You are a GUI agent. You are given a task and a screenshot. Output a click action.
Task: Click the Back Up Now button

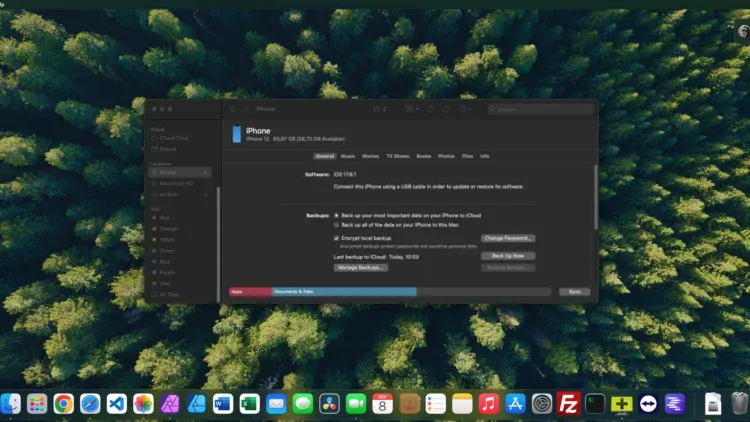click(508, 256)
